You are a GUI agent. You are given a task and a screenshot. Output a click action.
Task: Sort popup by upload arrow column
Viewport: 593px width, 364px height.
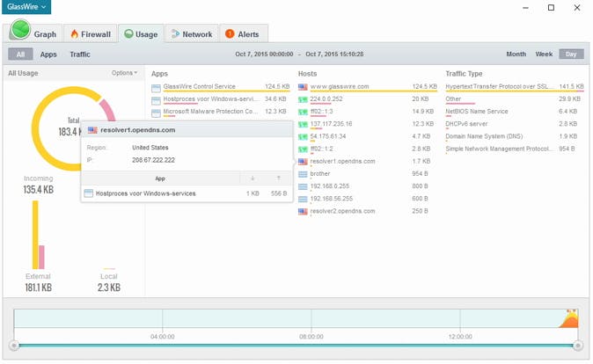coord(279,178)
